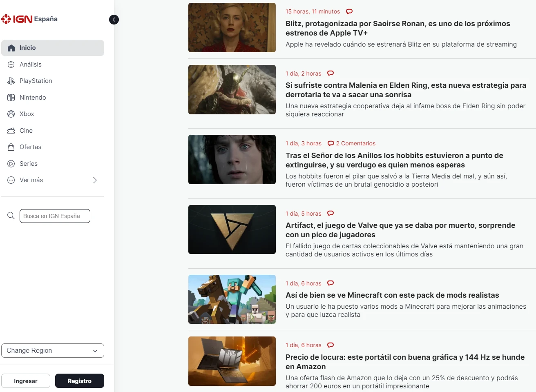Click the Frodo close-up thumbnail
This screenshot has width=536, height=392.
[232, 159]
